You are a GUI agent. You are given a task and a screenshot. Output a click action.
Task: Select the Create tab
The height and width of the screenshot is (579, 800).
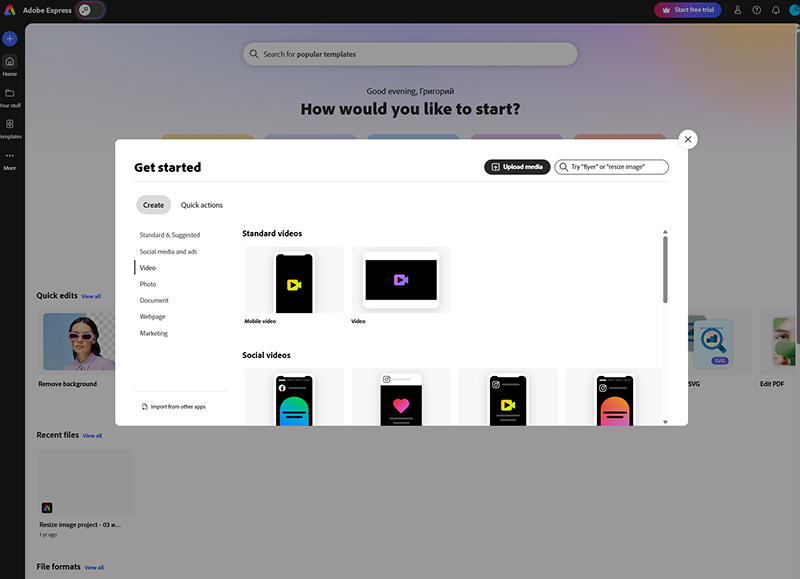click(153, 205)
